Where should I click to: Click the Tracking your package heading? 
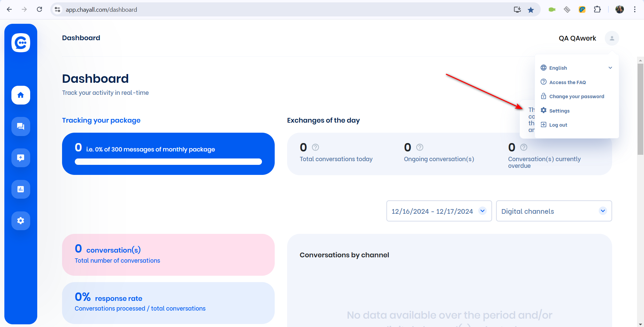(x=101, y=120)
